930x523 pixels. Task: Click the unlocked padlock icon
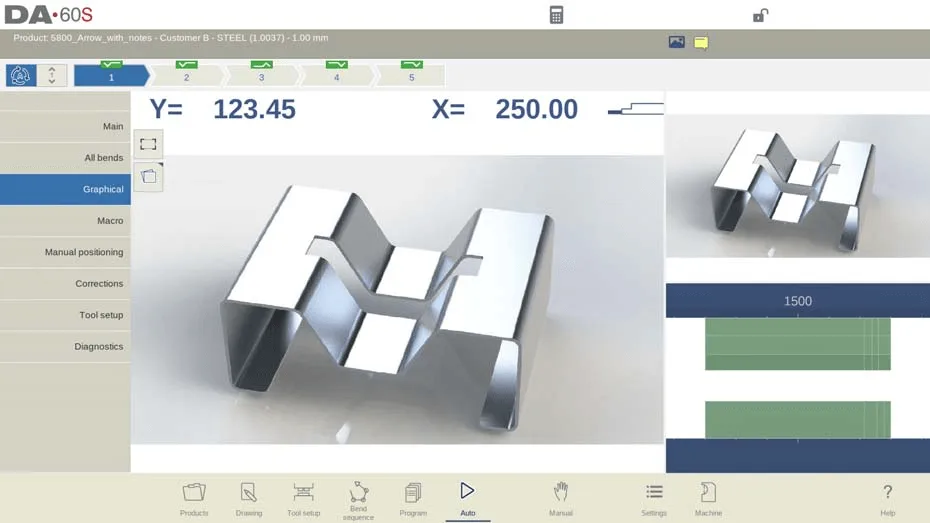click(x=760, y=15)
